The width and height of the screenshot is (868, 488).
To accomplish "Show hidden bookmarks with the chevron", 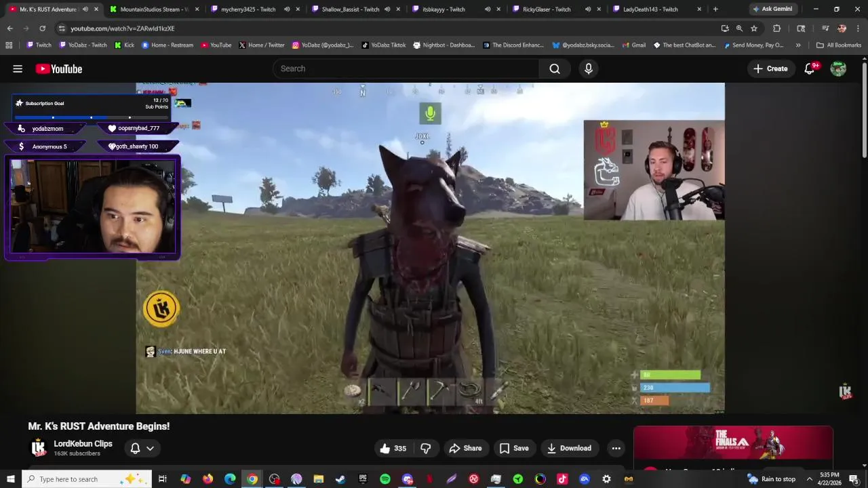I will [798, 45].
